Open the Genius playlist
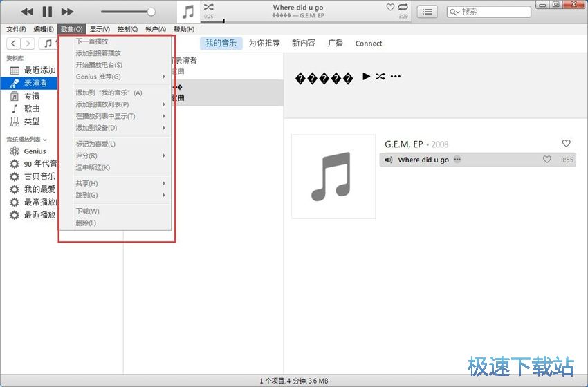 [x=29, y=151]
